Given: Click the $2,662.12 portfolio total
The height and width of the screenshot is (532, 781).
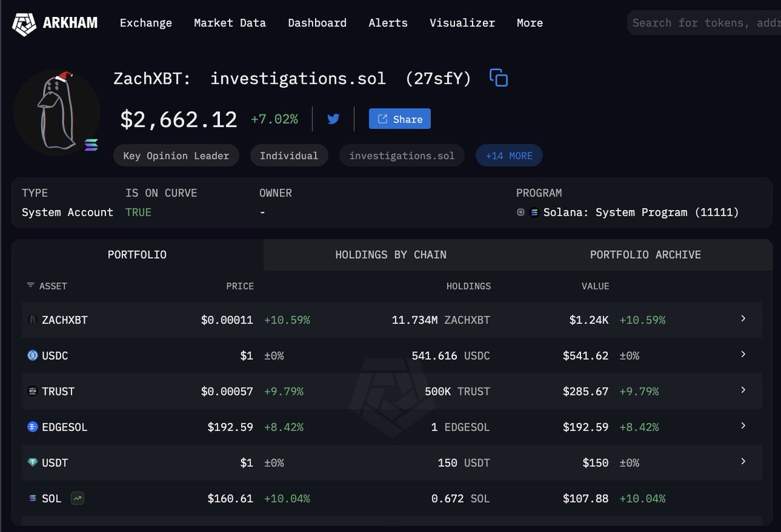Looking at the screenshot, I should [178, 120].
